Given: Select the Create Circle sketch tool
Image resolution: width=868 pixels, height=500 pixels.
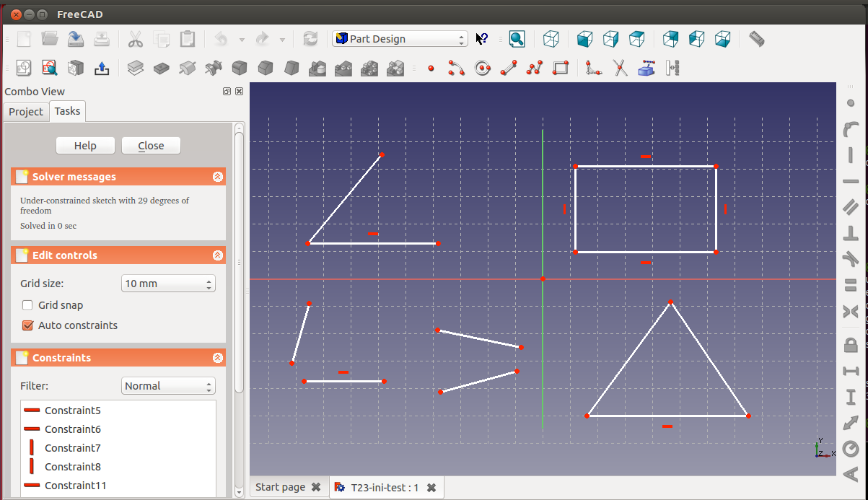Looking at the screenshot, I should [483, 69].
